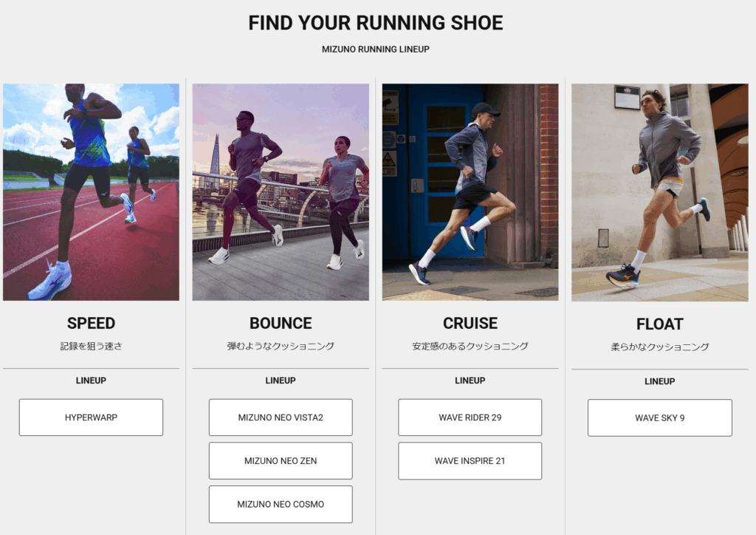Image resolution: width=756 pixels, height=535 pixels.
Task: Click the WAVE INSPIRE 21 button
Action: tap(470, 461)
